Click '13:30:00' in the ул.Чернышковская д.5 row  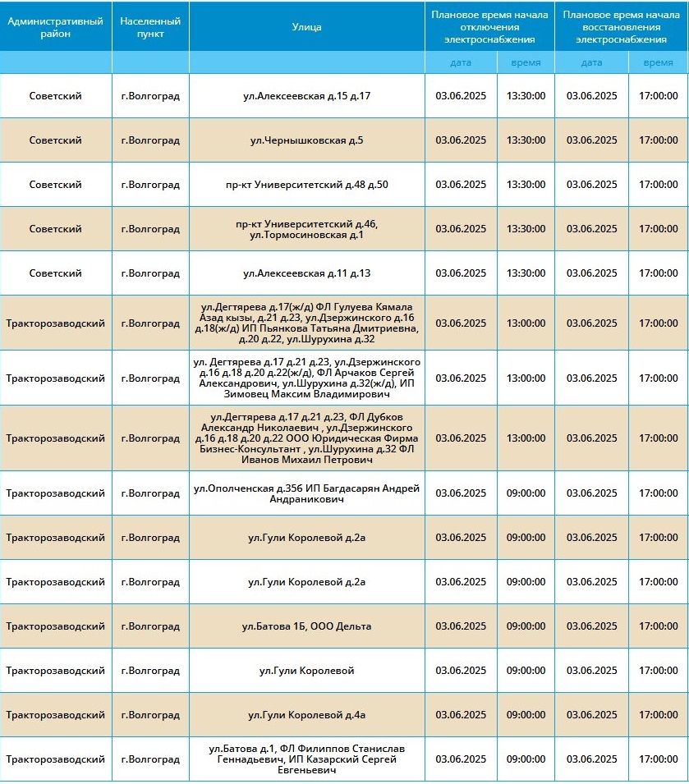(526, 140)
